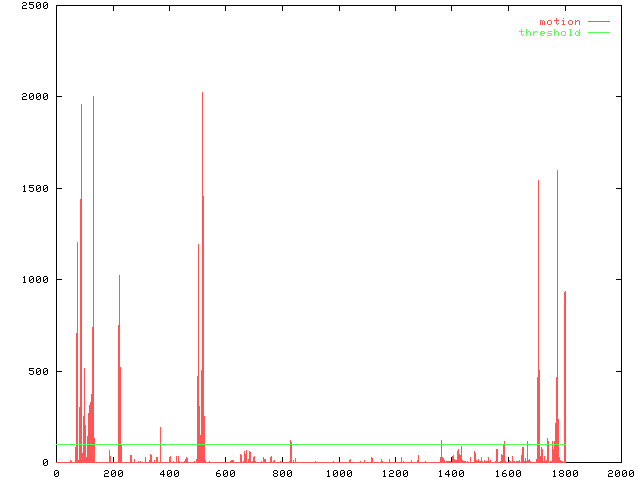
Task: Click the "motion" legend label
Action: 559,22
